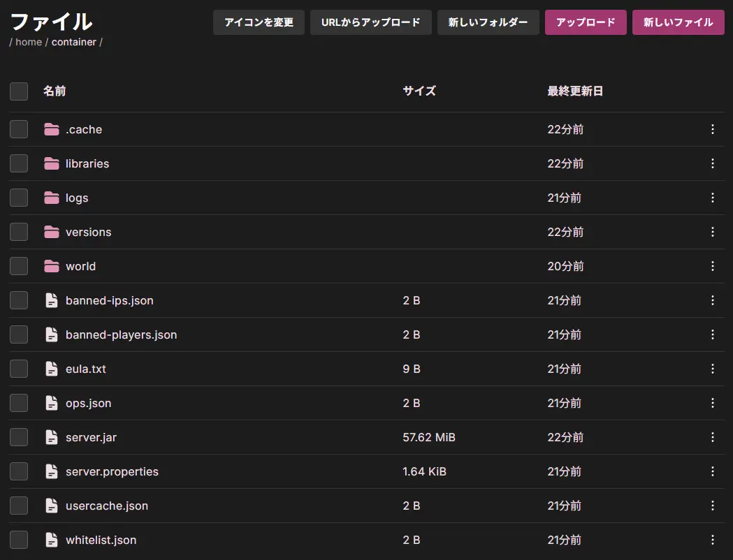Open the three-dot menu for whitelist.json
The width and height of the screenshot is (733, 560).
pyautogui.click(x=713, y=540)
